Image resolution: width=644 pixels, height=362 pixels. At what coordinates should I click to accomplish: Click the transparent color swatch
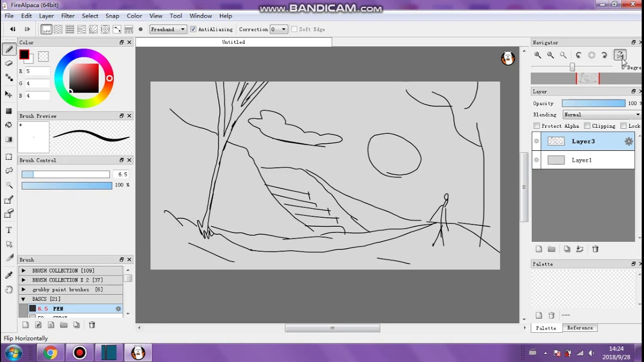pyautogui.click(x=43, y=57)
